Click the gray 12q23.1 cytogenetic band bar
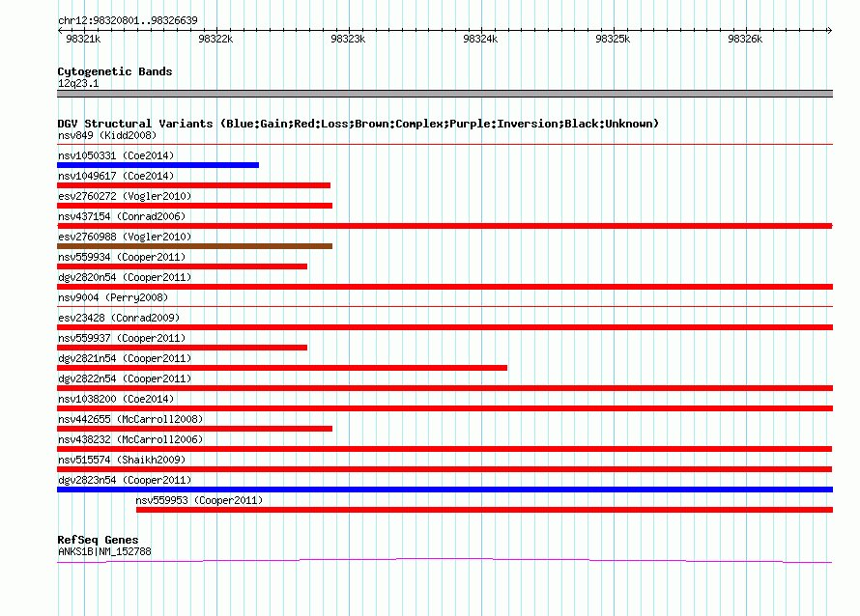This screenshot has width=860, height=616. click(x=444, y=94)
